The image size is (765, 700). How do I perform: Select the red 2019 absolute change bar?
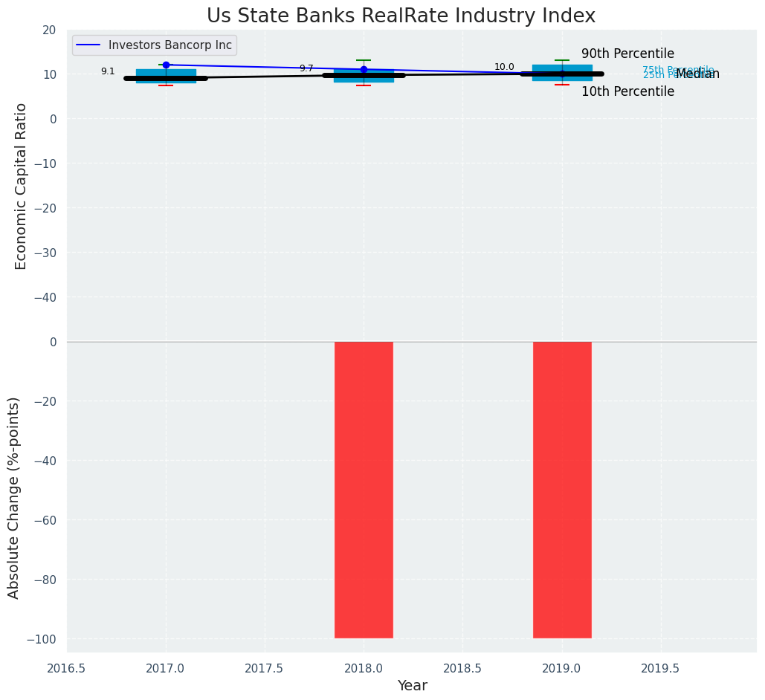pos(562,490)
